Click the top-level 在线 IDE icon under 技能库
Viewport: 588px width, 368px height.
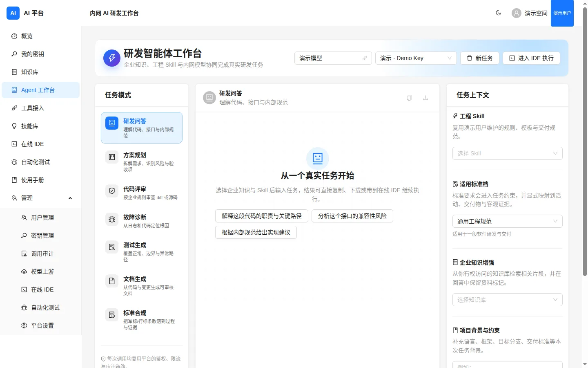click(x=14, y=144)
